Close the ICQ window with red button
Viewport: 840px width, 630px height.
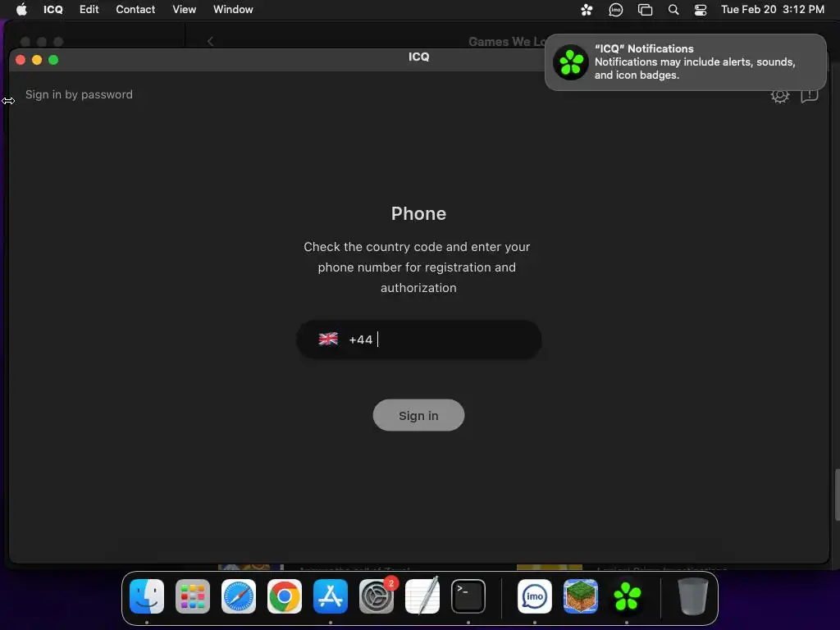[21, 60]
